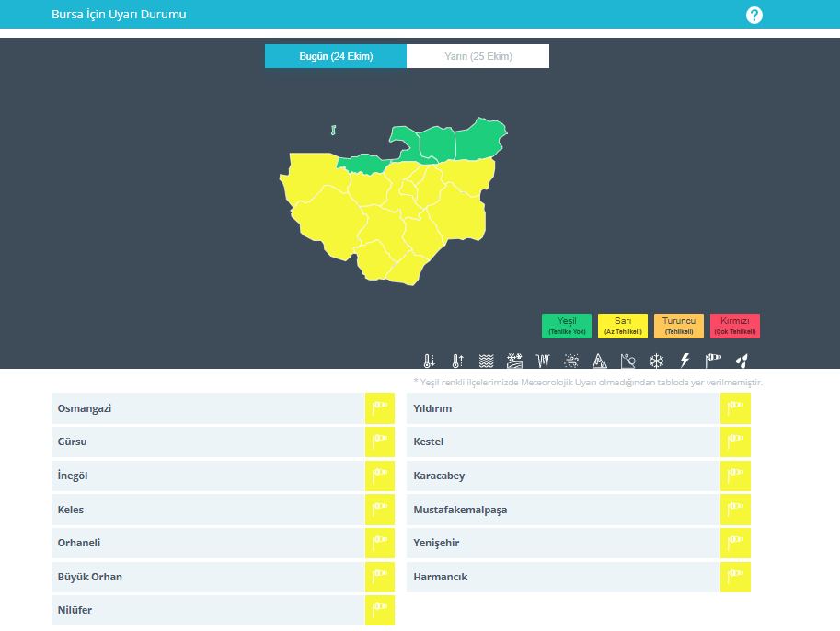Select the Bugün (24 Ekim) tab

[335, 56]
